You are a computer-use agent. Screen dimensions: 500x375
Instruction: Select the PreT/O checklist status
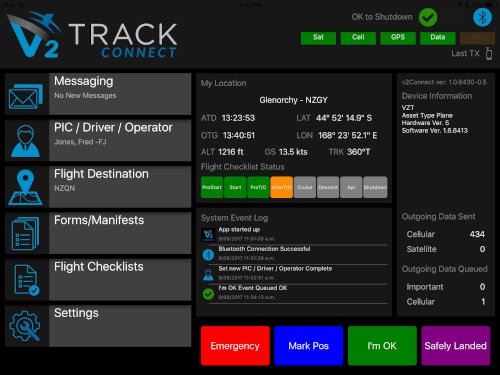(x=258, y=187)
